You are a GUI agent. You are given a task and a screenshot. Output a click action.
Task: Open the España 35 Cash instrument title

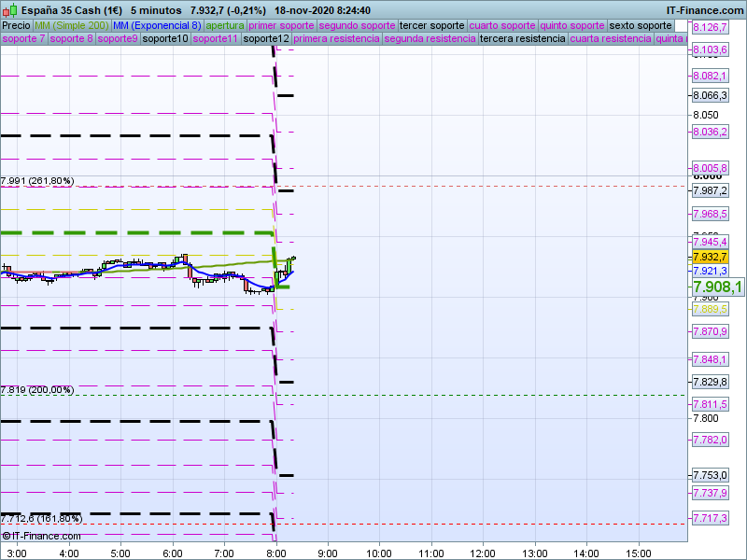coord(71,10)
